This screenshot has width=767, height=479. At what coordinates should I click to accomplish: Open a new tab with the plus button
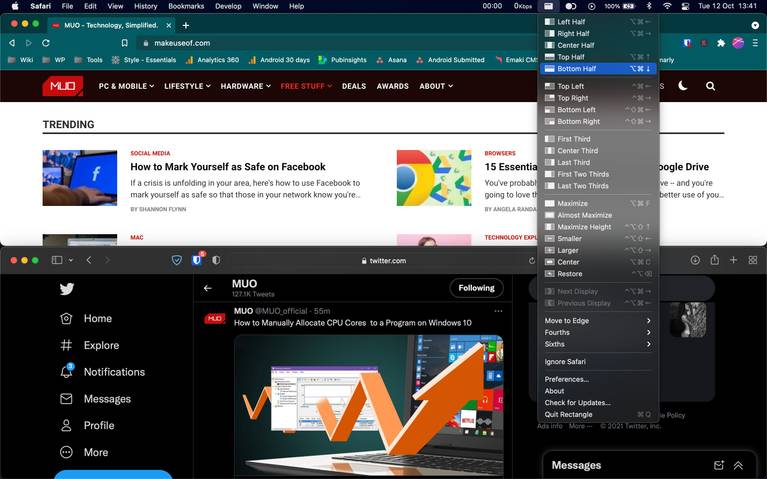pos(186,25)
